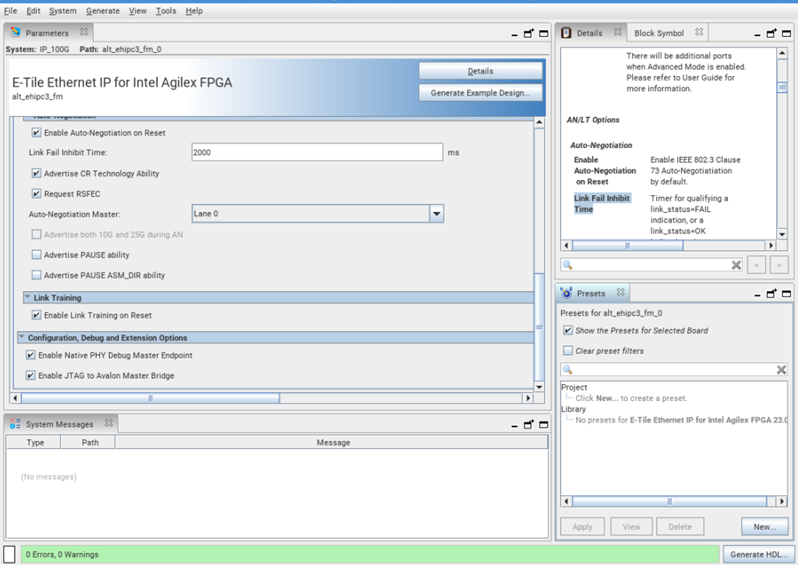Toggle Enable Link Training on Reset

point(36,315)
